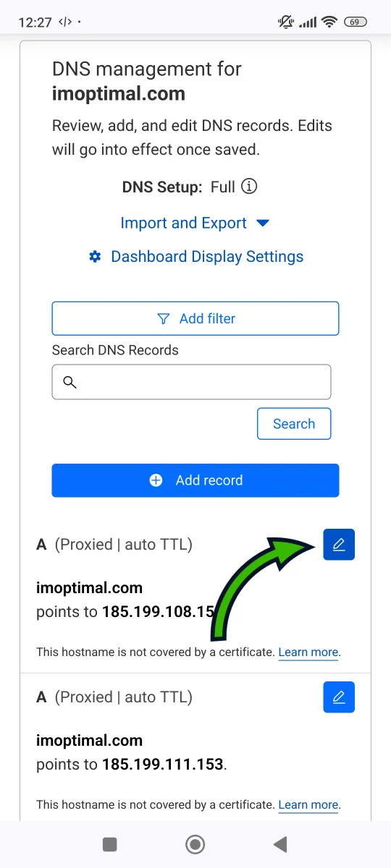The width and height of the screenshot is (391, 868).
Task: Tap the 12:27 clock in status bar
Action: coord(35,22)
